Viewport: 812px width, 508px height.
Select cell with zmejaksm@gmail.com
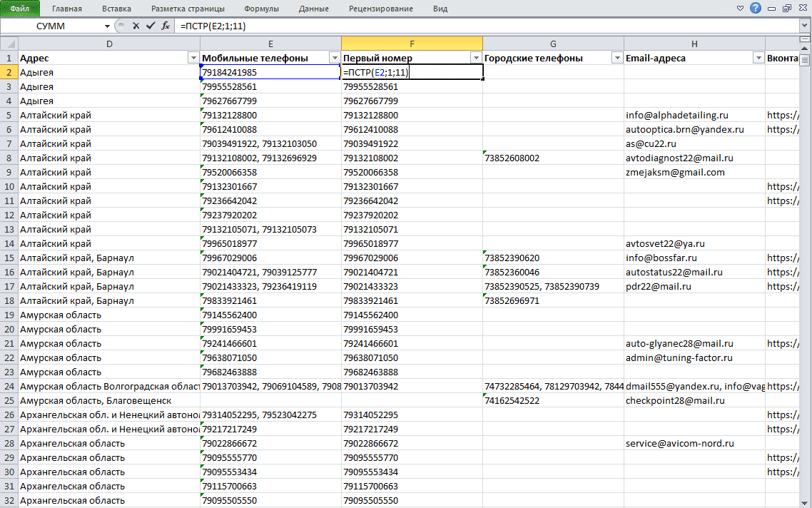[694, 173]
